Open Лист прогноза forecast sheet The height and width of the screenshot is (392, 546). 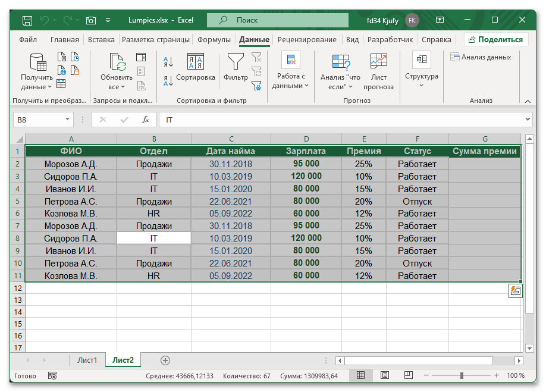pyautogui.click(x=379, y=71)
